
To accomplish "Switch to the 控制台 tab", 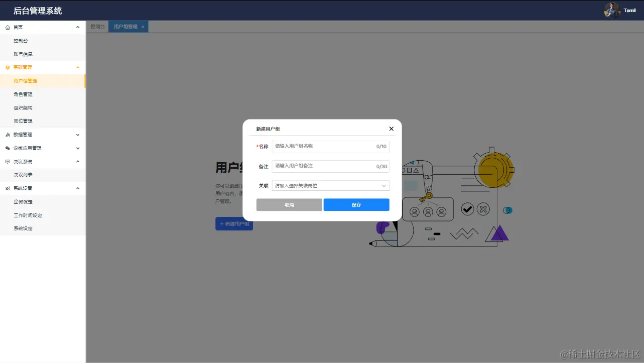I will click(x=97, y=27).
